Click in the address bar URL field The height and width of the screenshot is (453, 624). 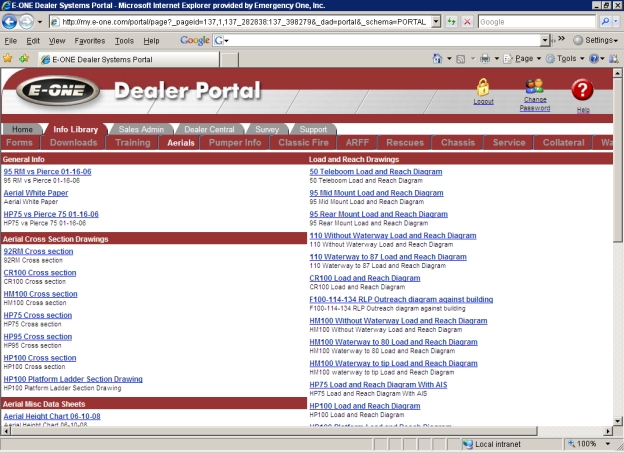pyautogui.click(x=241, y=21)
